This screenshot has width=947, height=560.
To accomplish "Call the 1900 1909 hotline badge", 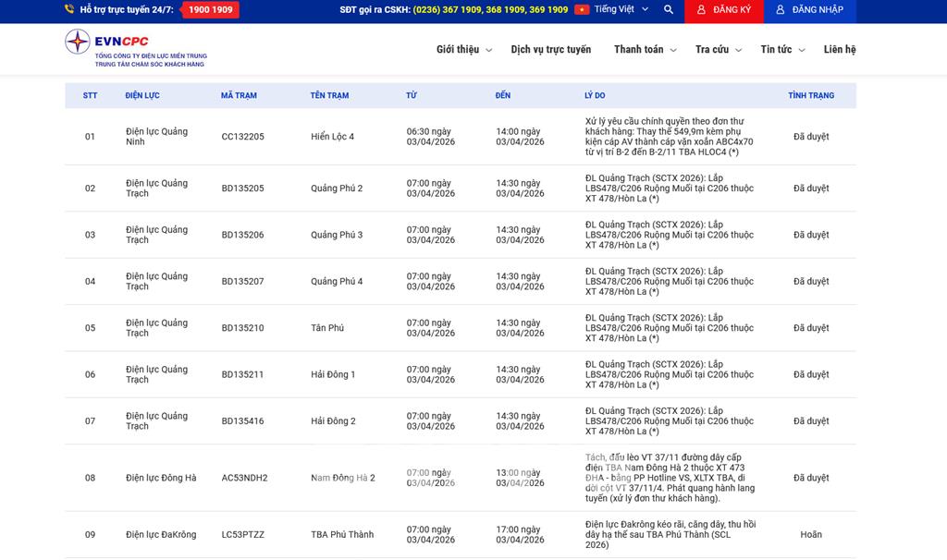I will click(210, 9).
